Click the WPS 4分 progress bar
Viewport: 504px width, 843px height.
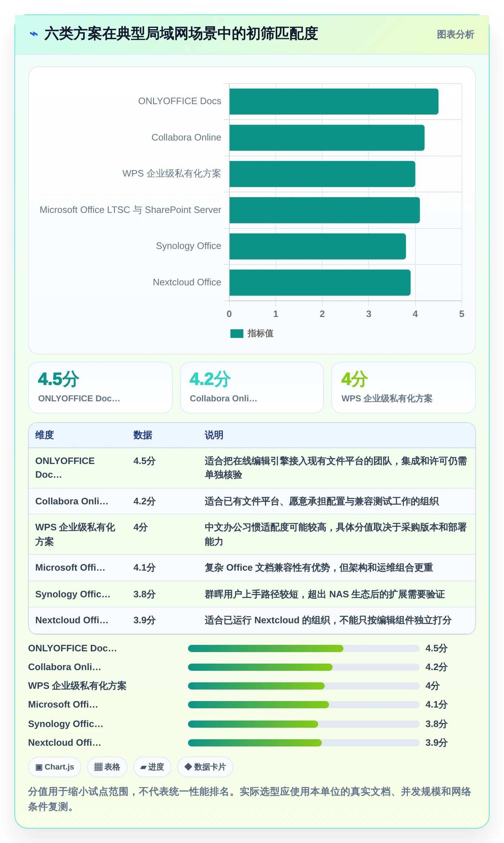(x=303, y=686)
